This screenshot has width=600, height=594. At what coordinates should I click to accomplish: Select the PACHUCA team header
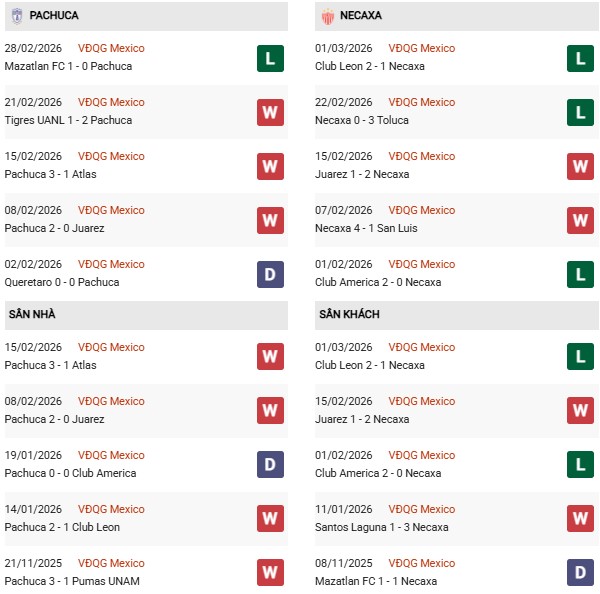[x=54, y=16]
